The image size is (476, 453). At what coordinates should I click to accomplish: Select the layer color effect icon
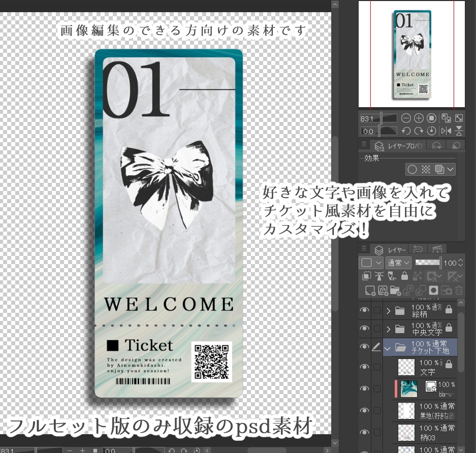[439, 169]
